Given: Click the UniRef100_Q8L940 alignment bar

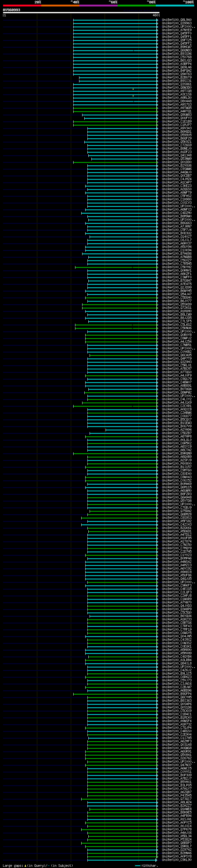Looking at the screenshot, I should (115, 20).
